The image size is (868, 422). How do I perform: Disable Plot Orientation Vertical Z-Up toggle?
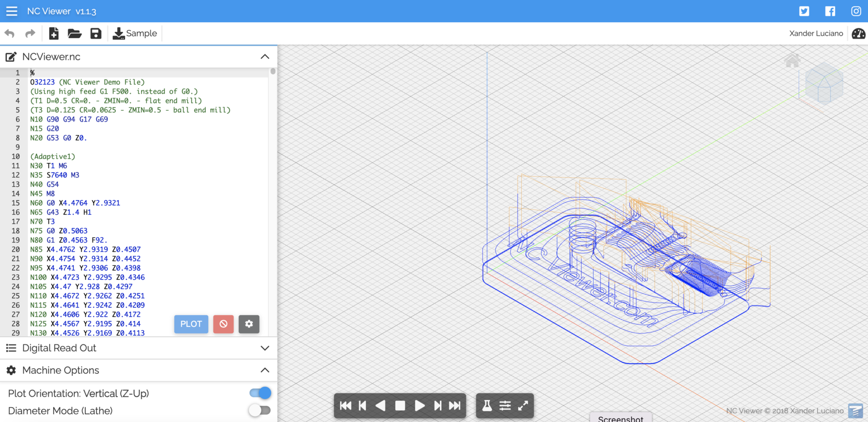260,393
